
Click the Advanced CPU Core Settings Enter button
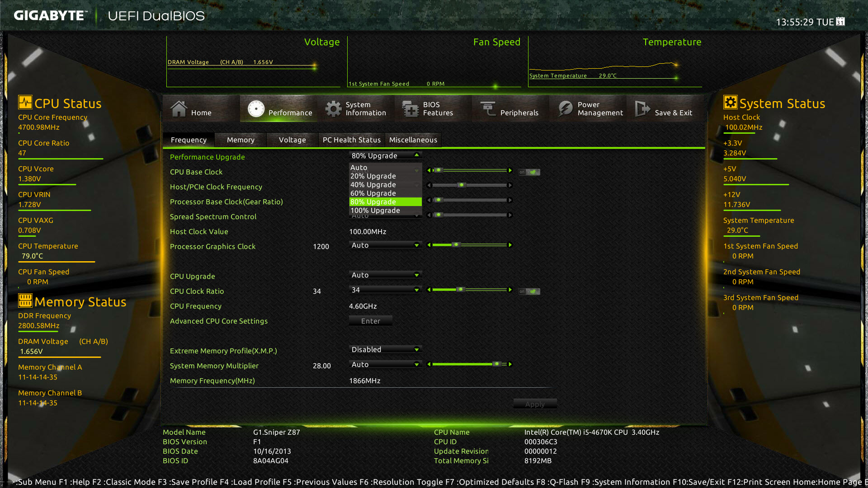click(x=371, y=321)
